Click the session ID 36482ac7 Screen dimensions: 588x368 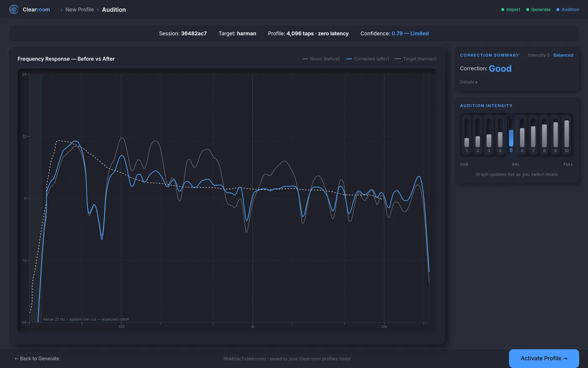[194, 34]
